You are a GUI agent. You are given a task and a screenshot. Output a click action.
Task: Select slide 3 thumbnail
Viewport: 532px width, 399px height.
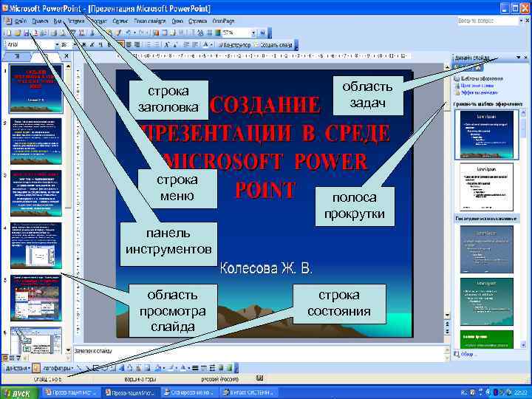tap(36, 194)
